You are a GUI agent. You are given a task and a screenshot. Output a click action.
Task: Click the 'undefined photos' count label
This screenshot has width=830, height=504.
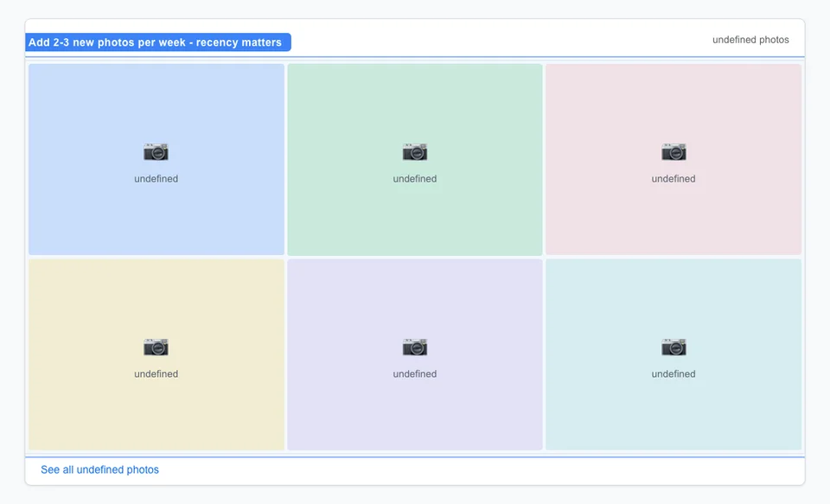(750, 39)
